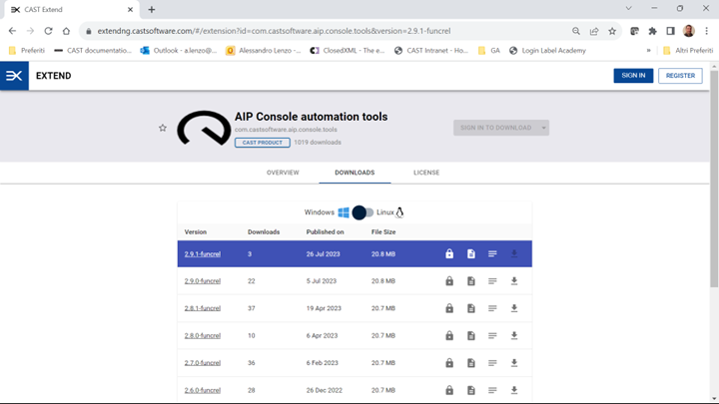The image size is (719, 404).
Task: View release notes icon for 2.6.0-funcrel
Action: [492, 390]
